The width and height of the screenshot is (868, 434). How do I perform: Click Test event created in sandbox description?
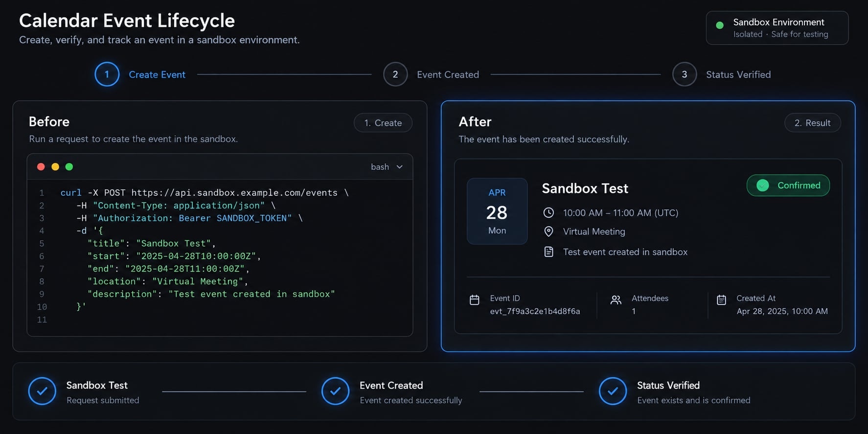click(625, 252)
